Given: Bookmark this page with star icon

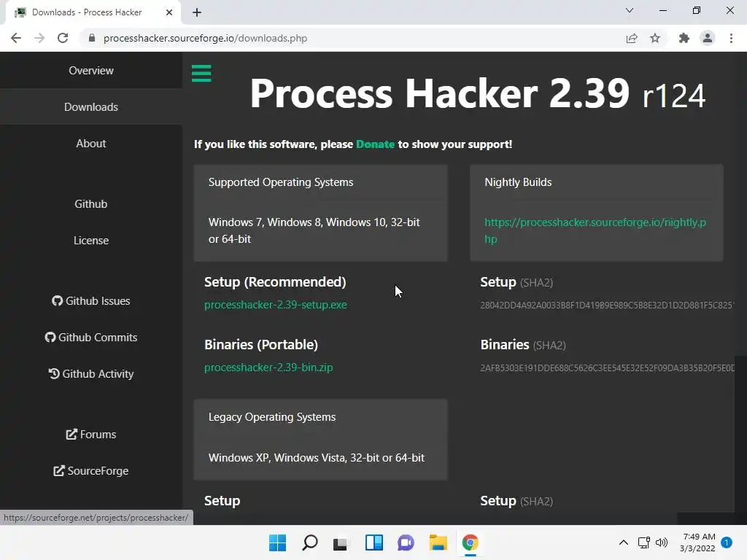Looking at the screenshot, I should [x=655, y=38].
